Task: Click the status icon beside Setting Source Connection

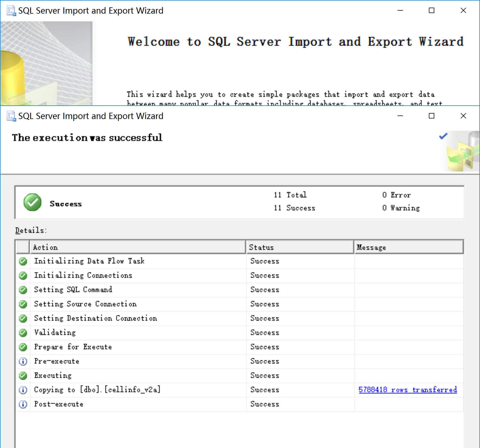Action: [x=23, y=304]
